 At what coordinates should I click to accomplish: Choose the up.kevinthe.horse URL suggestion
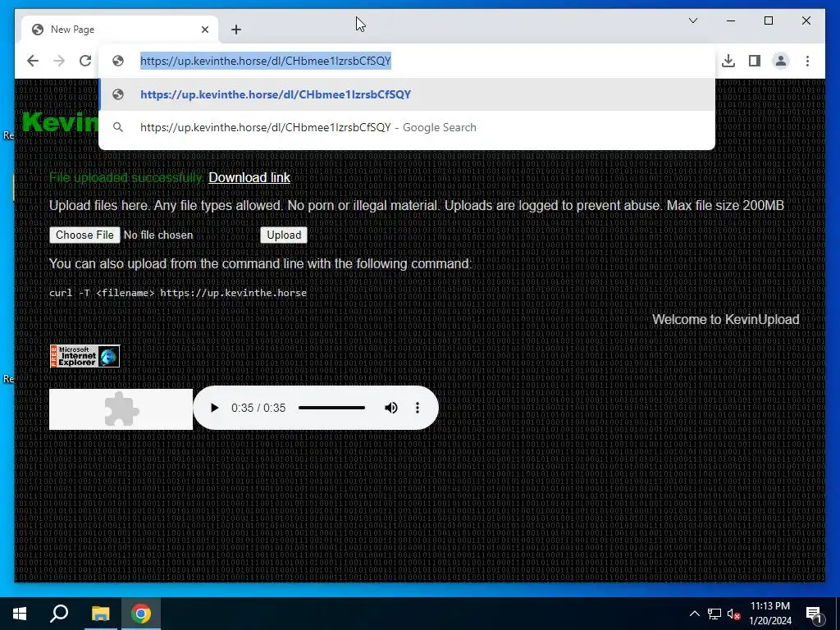(x=407, y=95)
